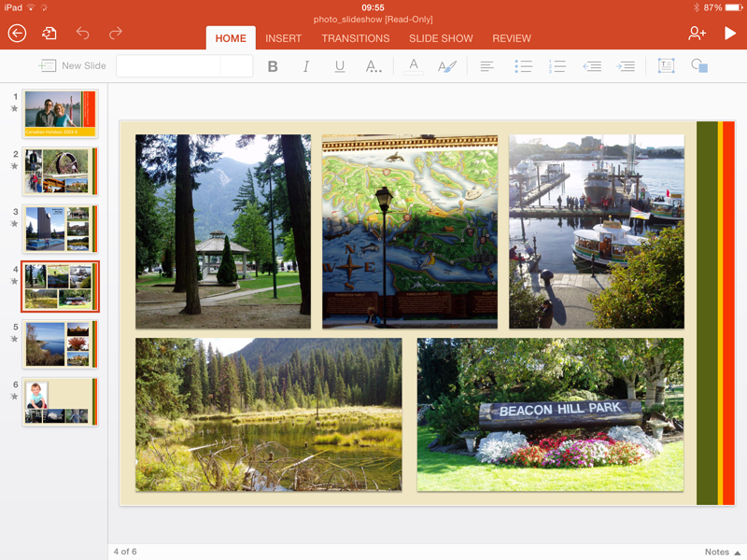The image size is (747, 560).
Task: Open the text alignment options
Action: pyautogui.click(x=486, y=66)
